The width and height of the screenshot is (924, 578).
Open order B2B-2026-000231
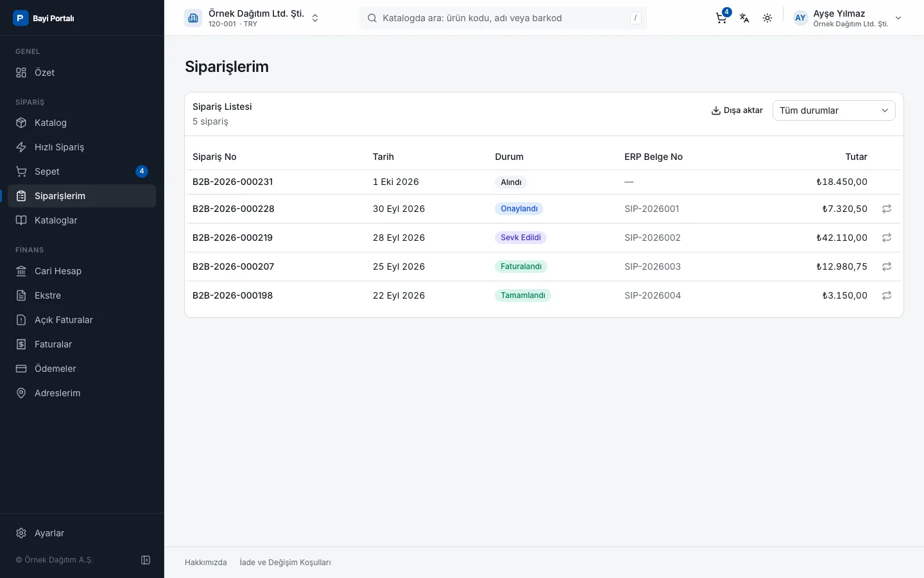point(233,182)
